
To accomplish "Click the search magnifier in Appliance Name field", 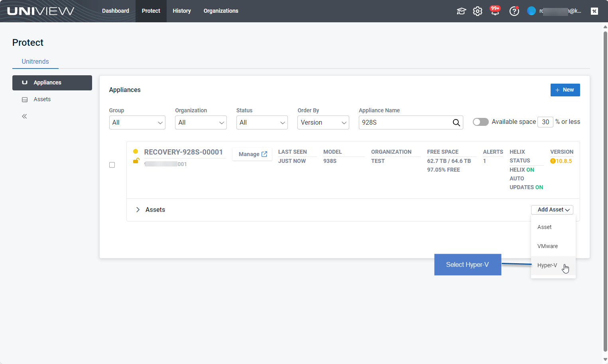I will click(x=456, y=123).
